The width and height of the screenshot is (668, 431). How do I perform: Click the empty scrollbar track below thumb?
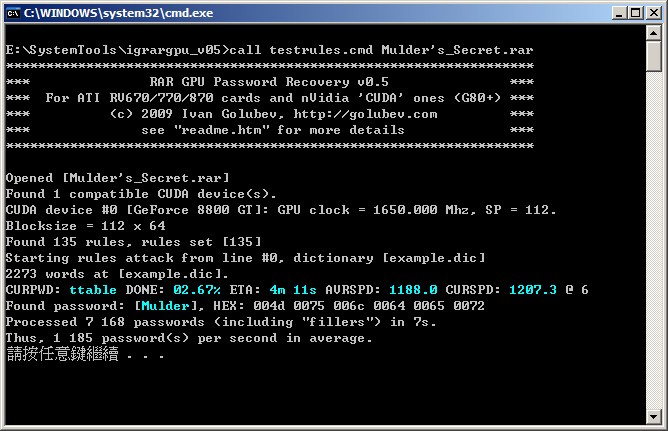pos(654,241)
